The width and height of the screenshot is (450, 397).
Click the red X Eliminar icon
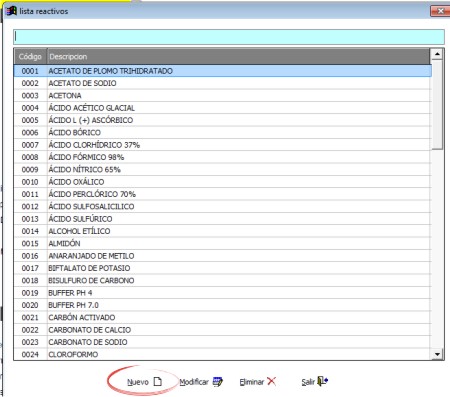pyautogui.click(x=272, y=381)
